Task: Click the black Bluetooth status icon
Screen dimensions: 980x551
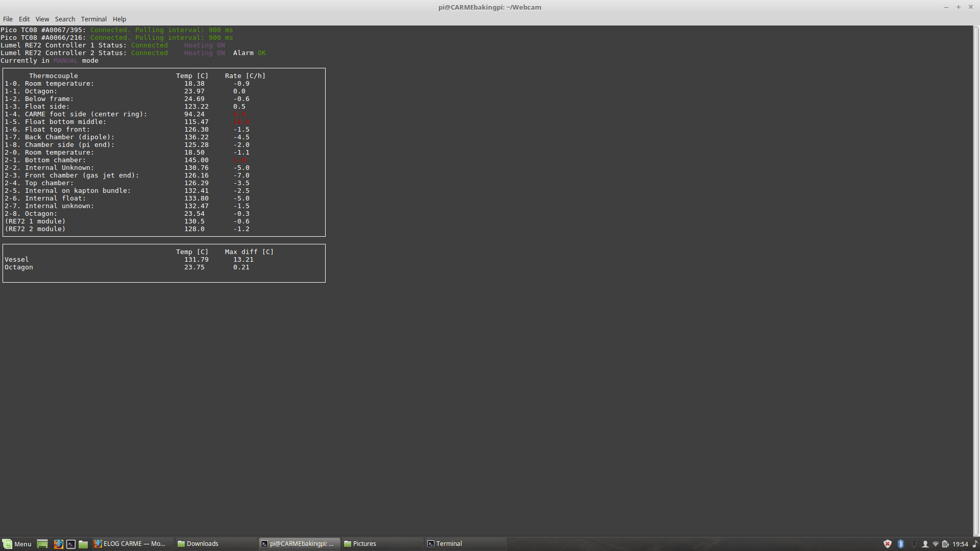Action: tap(914, 544)
